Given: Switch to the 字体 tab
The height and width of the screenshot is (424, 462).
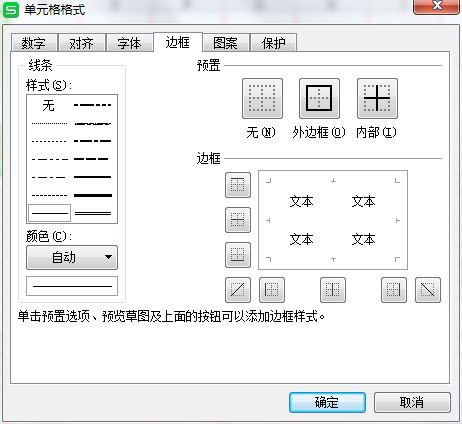Looking at the screenshot, I should (130, 43).
